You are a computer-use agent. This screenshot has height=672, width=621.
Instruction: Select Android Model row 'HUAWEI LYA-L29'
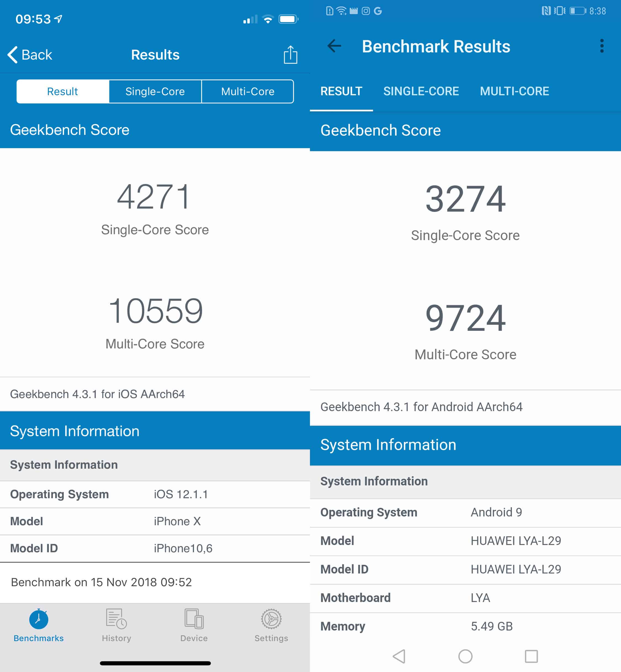(465, 541)
